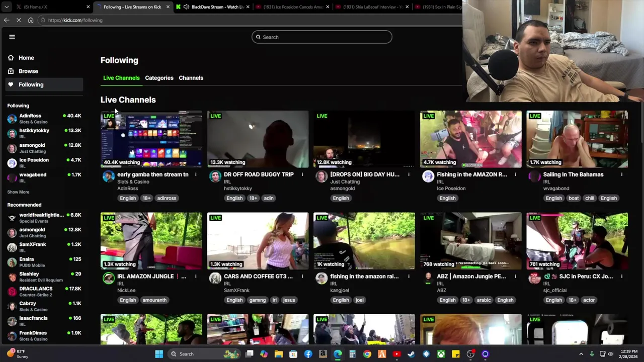The image size is (644, 362).
Task: Open DR OFF ROAD BUGGY TRIP thumbnail
Action: 258,139
